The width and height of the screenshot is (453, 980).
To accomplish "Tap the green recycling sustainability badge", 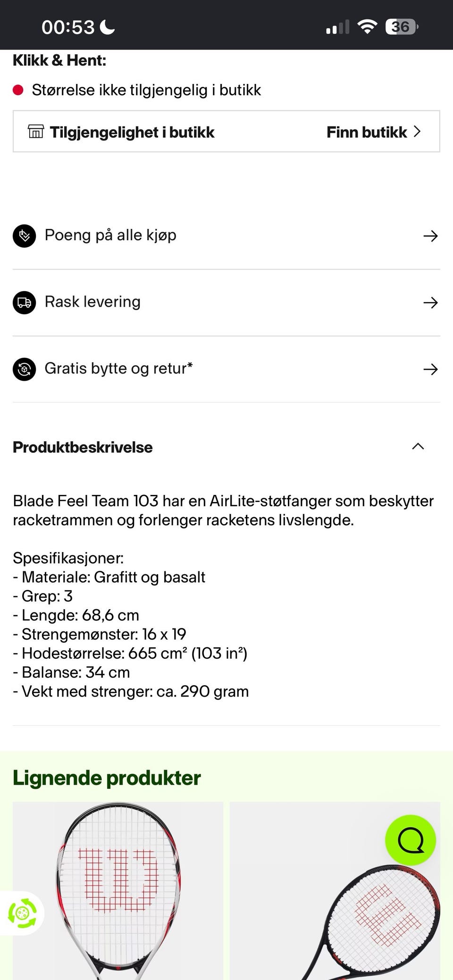I will pos(22,913).
